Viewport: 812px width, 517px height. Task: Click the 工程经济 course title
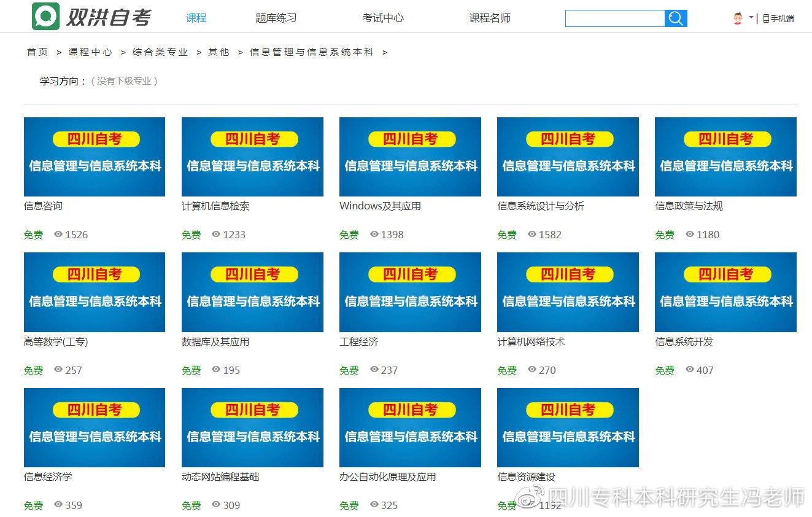pos(359,342)
